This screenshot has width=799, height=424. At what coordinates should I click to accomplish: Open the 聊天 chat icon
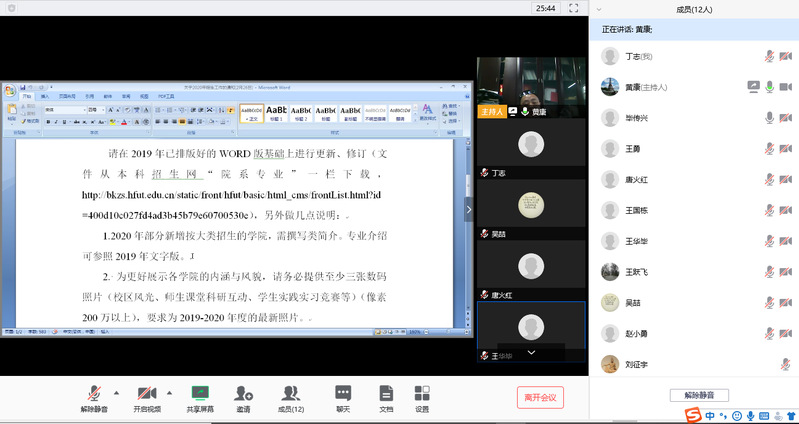pos(343,392)
